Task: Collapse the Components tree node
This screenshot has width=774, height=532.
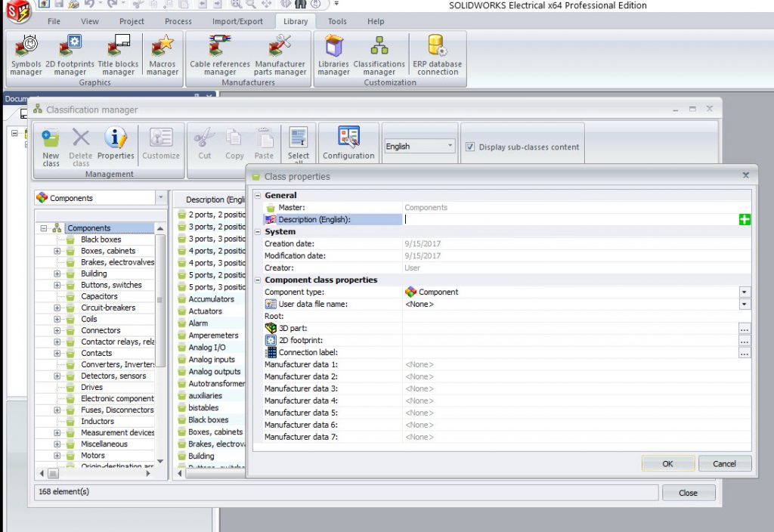Action: pyautogui.click(x=43, y=228)
